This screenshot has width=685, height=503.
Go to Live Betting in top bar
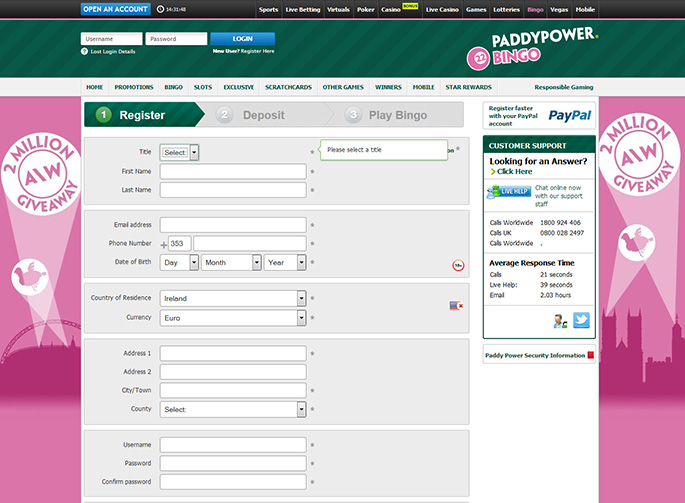[303, 10]
